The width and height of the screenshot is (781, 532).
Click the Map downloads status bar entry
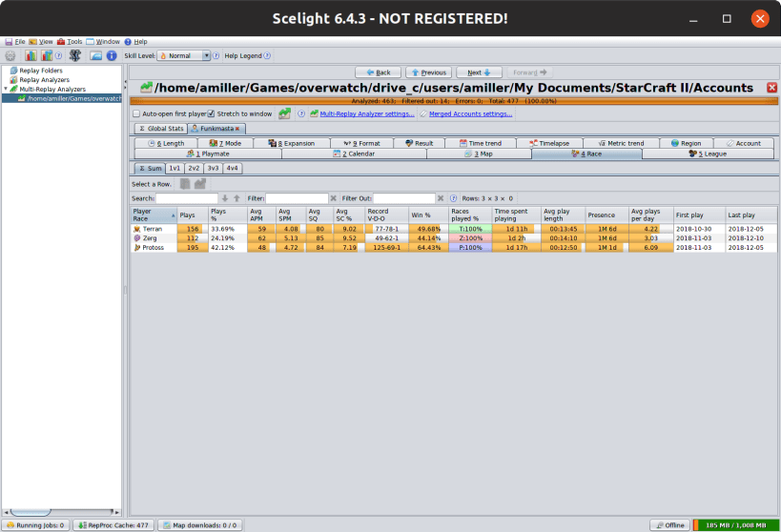(199, 525)
